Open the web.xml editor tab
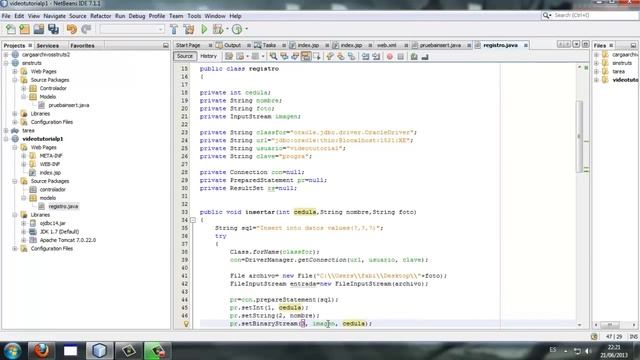Viewport: 640px width, 360px height. 387,45
